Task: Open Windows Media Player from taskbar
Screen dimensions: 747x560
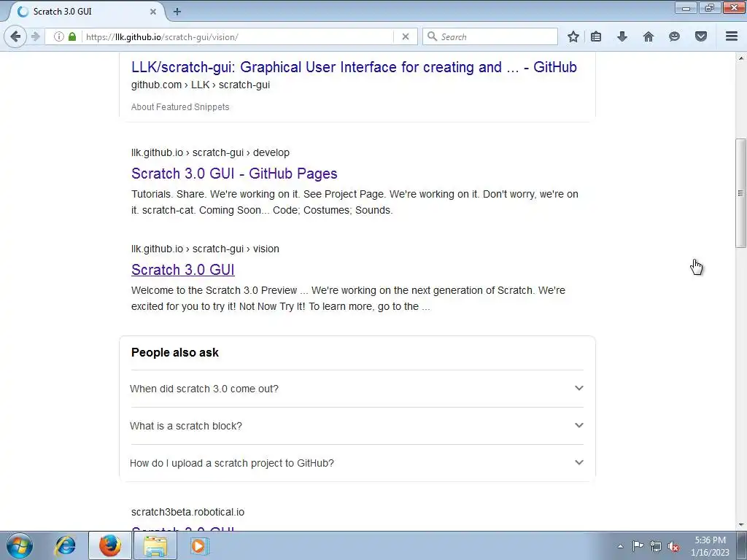Action: pos(198,545)
